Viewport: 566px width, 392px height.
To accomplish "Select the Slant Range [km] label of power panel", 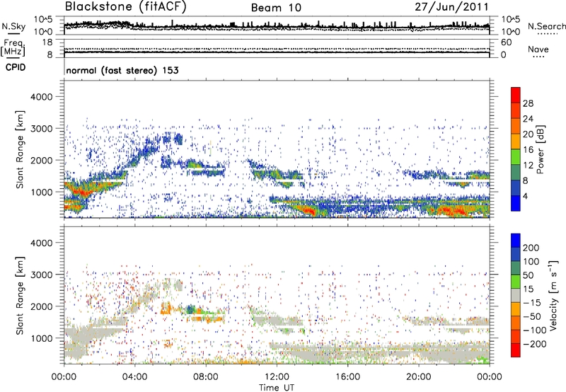I will [x=20, y=149].
